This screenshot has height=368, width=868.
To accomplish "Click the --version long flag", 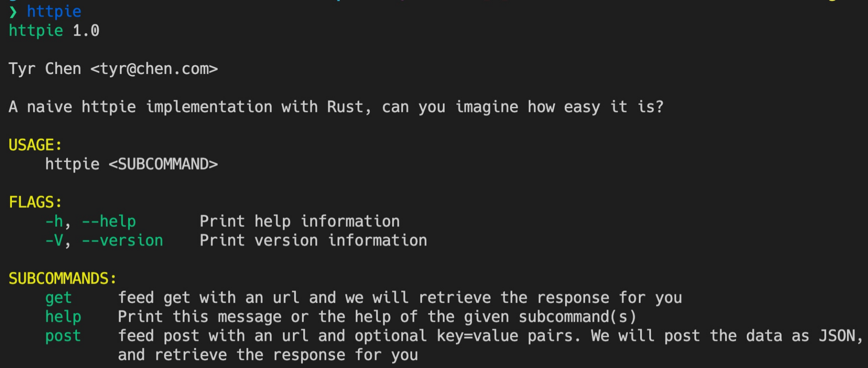I will [122, 240].
